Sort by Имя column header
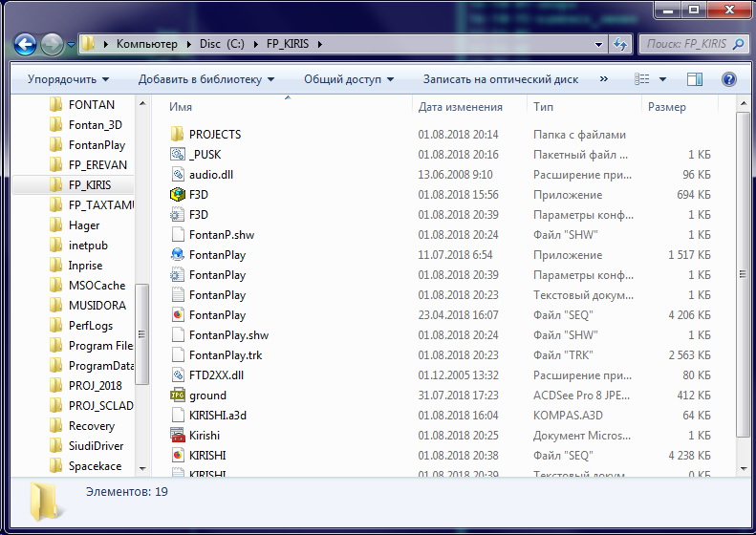 coord(181,107)
